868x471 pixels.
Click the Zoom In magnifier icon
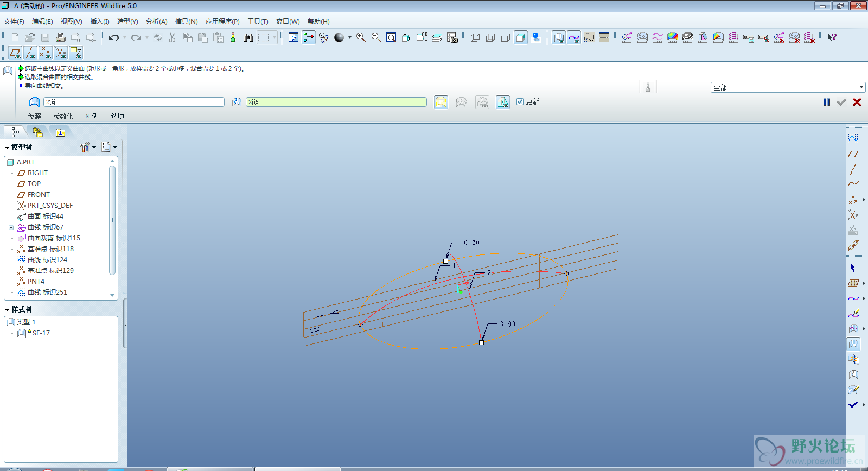coord(361,37)
